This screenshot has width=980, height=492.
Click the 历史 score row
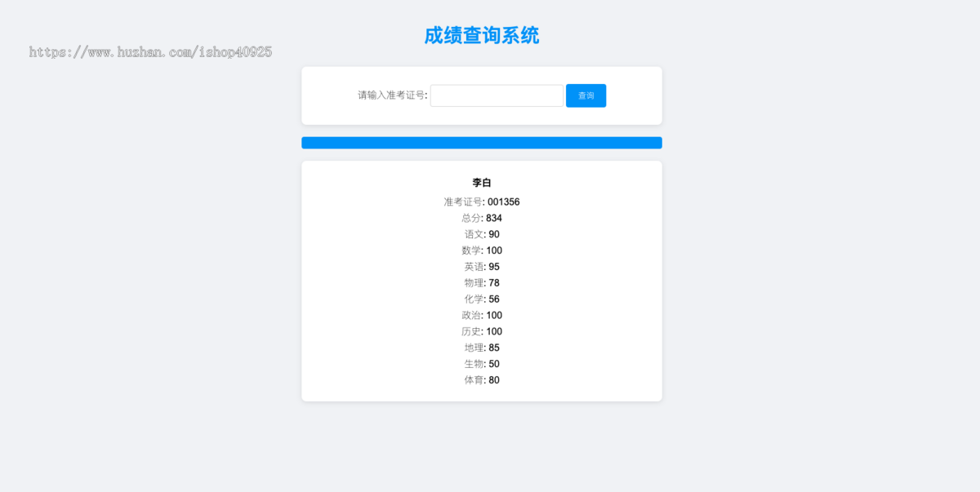click(x=482, y=332)
